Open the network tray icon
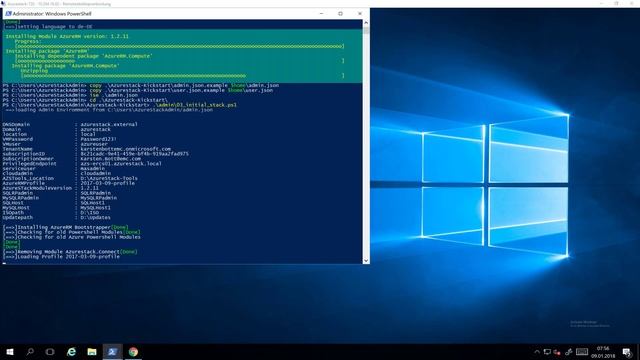 point(547,352)
